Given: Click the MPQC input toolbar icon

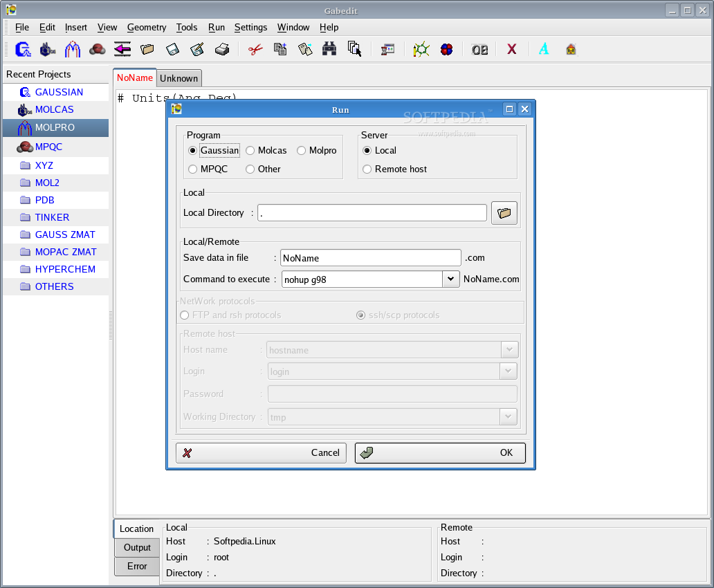Looking at the screenshot, I should pos(98,49).
